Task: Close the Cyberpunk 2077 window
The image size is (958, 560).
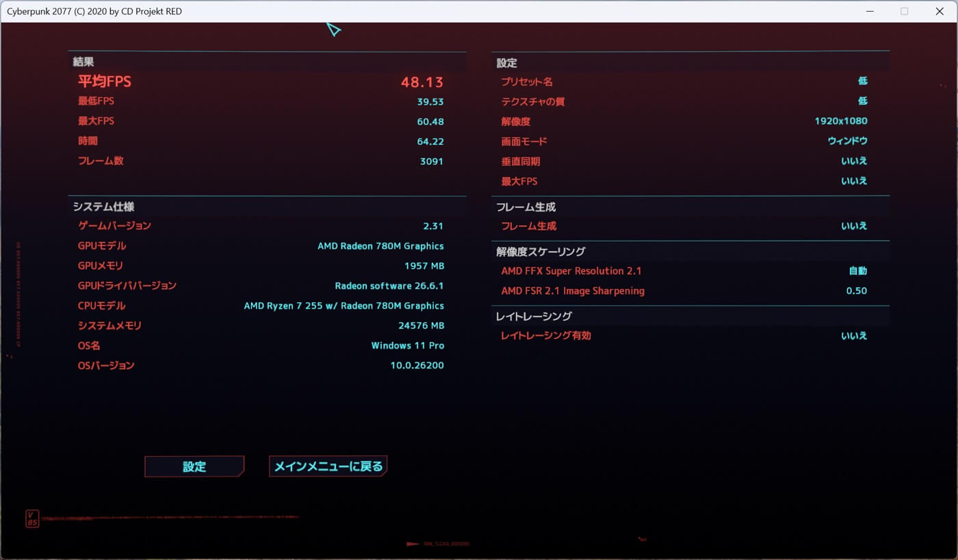Action: point(939,11)
